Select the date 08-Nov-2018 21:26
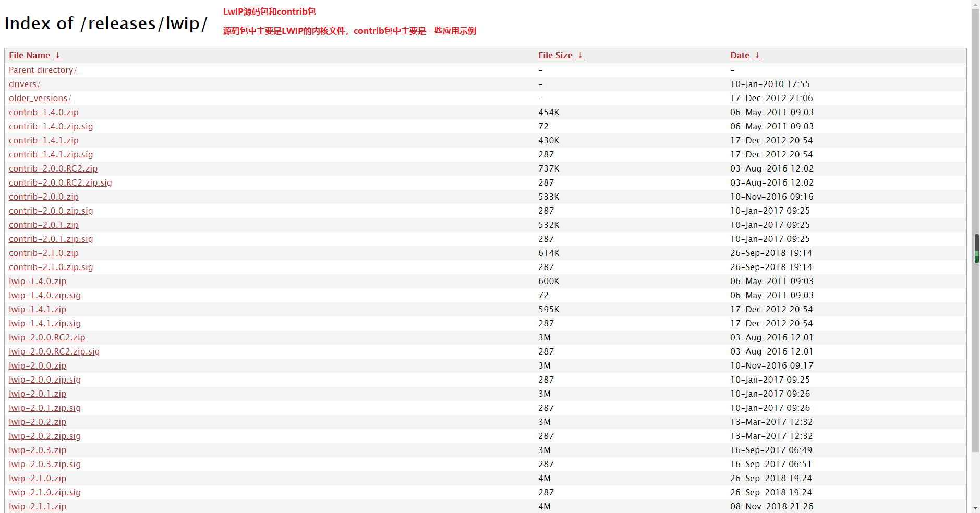Image resolution: width=980 pixels, height=513 pixels. coord(772,506)
